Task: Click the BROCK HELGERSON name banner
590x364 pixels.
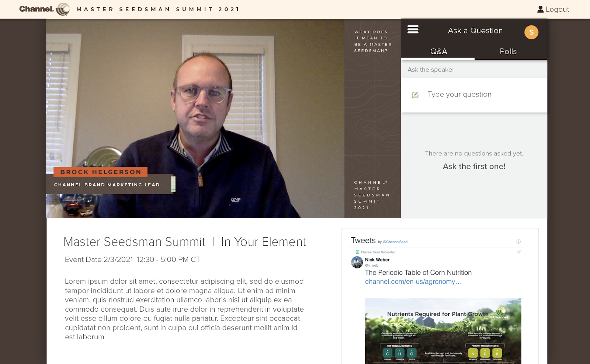Action: point(100,172)
